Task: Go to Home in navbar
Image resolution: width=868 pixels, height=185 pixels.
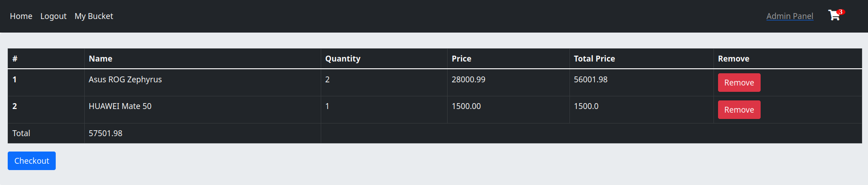Action: (21, 16)
